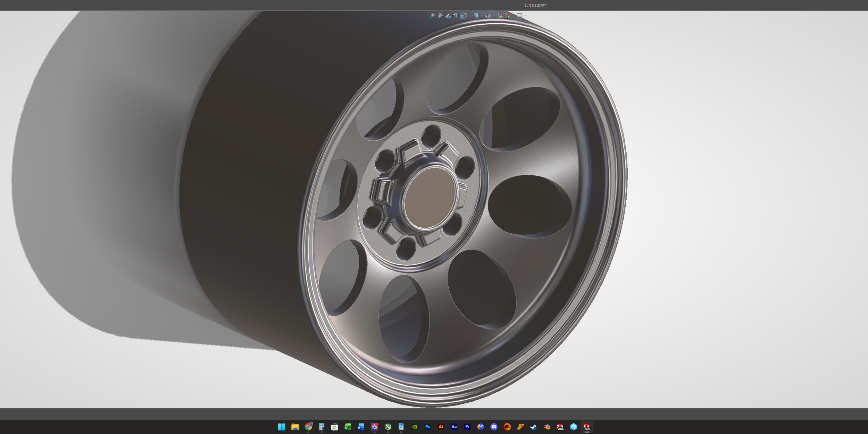
Task: Open Discord from the taskbar
Action: 494,427
